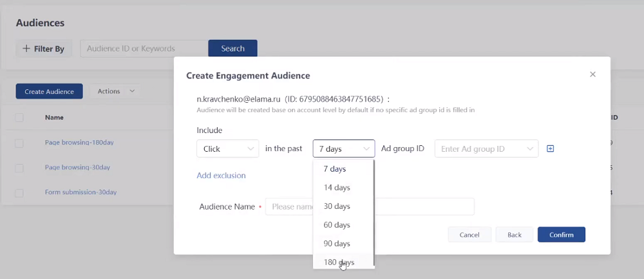
Task: Click the Back button
Action: click(x=514, y=235)
